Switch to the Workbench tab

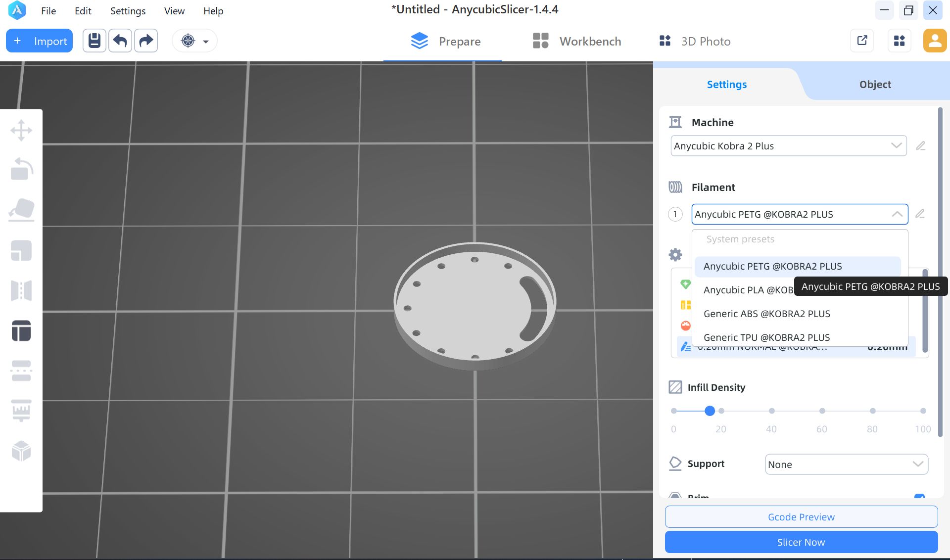click(x=576, y=41)
